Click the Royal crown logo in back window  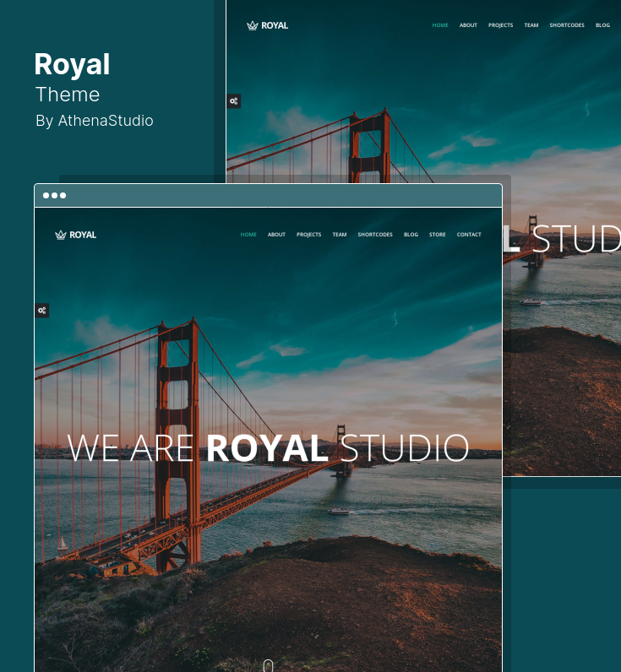[x=267, y=25]
